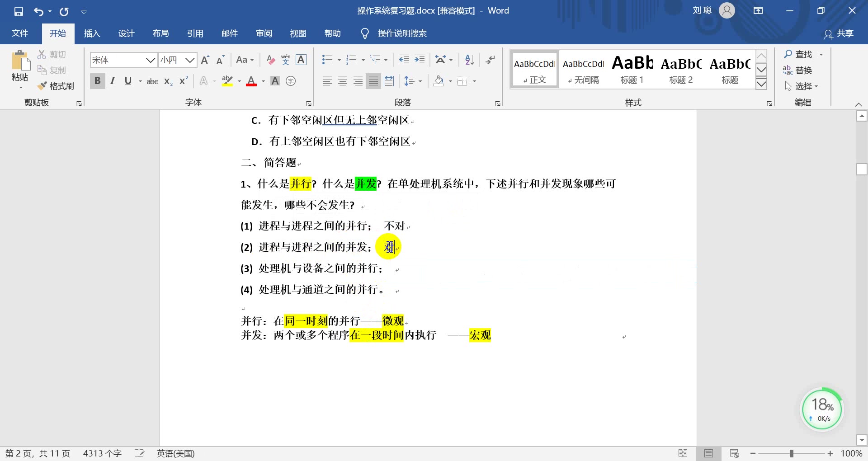
Task: Open the font name dropdown
Action: pyautogui.click(x=151, y=60)
